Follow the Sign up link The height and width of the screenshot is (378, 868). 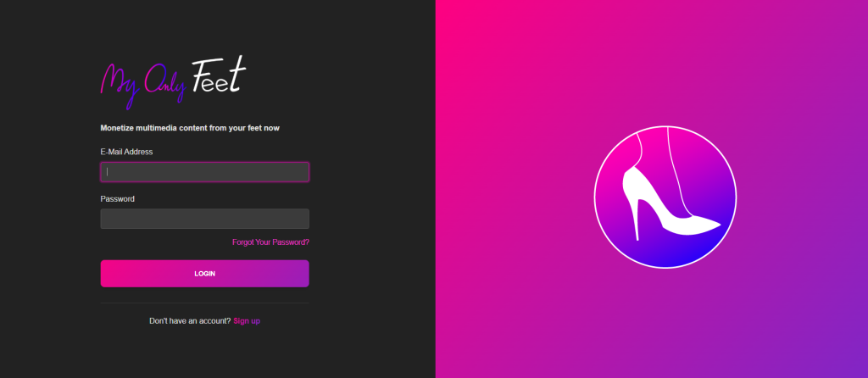point(247,321)
